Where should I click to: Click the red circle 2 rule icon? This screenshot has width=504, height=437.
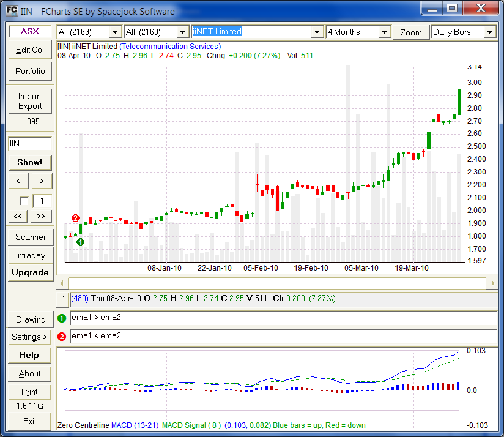coord(62,337)
